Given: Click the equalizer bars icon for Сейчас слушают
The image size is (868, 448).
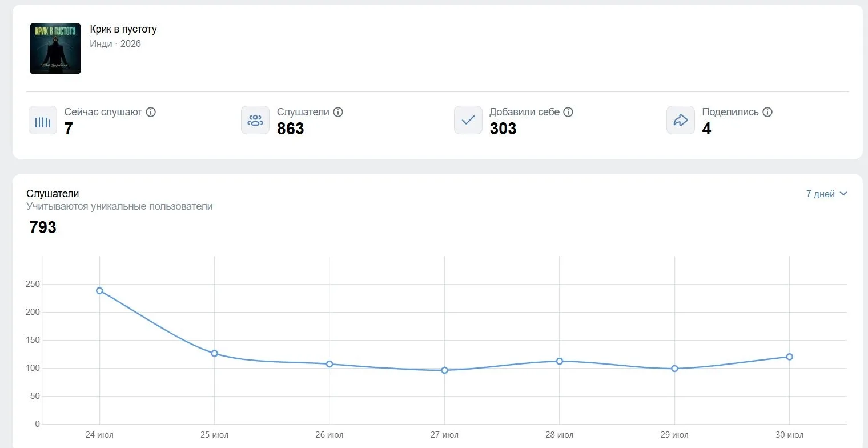Looking at the screenshot, I should (x=43, y=120).
